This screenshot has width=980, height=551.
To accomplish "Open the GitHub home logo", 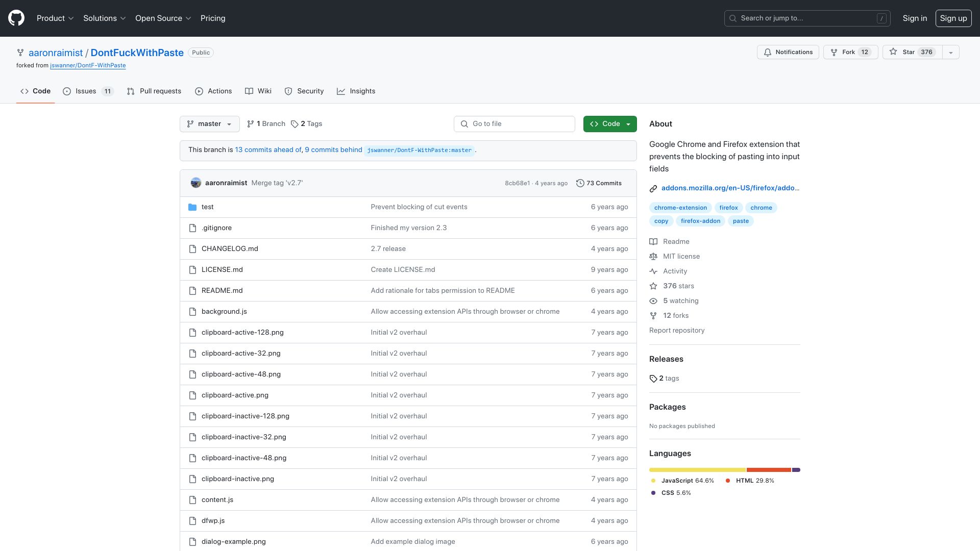I will tap(16, 18).
